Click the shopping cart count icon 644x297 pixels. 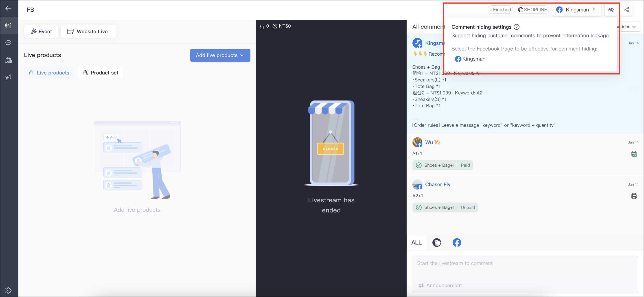(262, 26)
